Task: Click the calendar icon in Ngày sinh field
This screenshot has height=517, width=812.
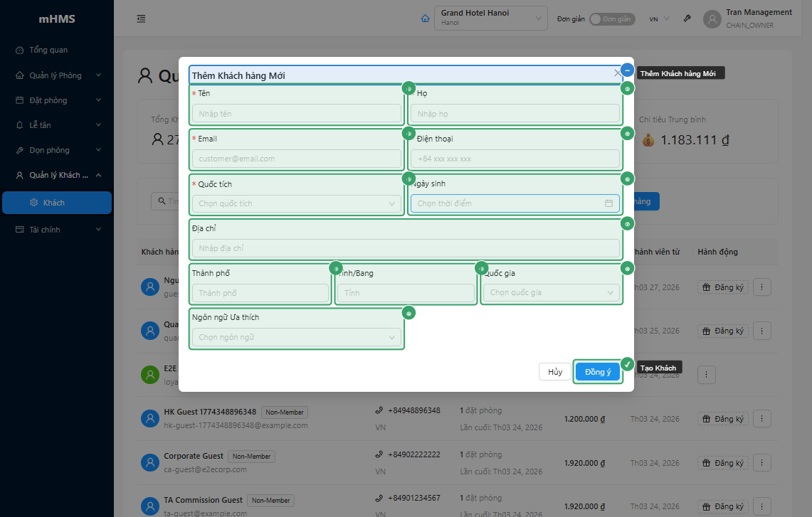Action: (x=608, y=203)
